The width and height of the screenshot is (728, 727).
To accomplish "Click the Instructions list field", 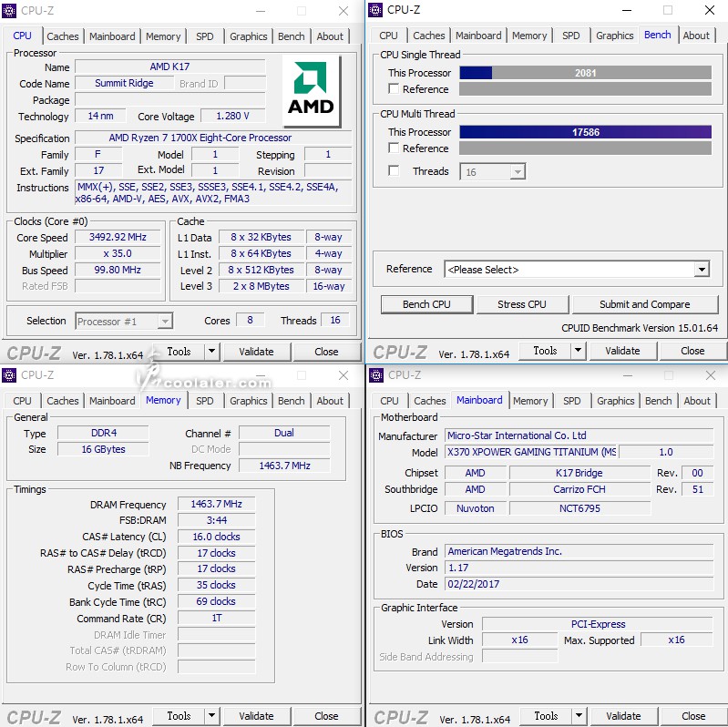I will pyautogui.click(x=213, y=192).
